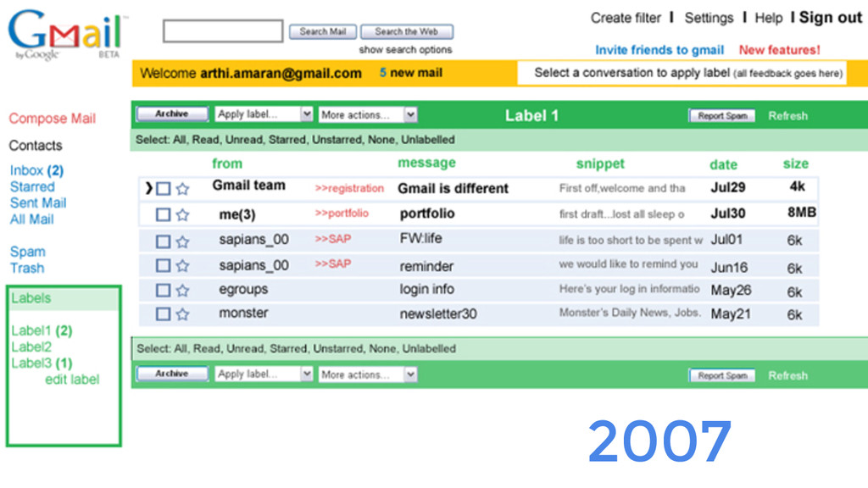Click the size column header
The width and height of the screenshot is (868, 488).
point(795,164)
